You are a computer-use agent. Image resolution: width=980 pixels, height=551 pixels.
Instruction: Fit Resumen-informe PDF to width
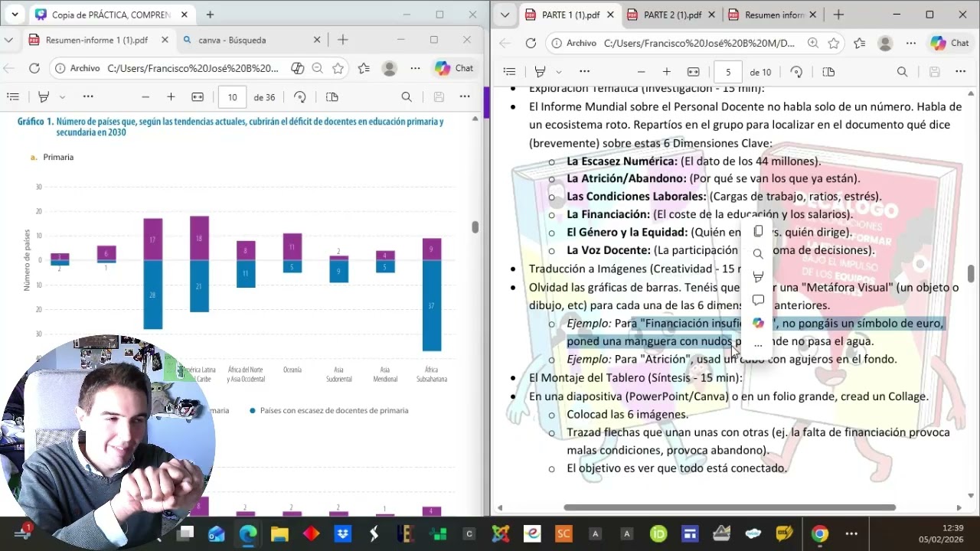[198, 97]
